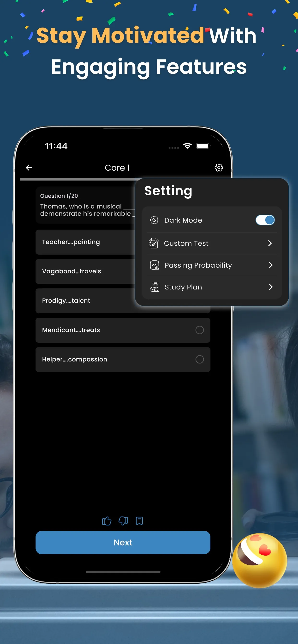Select the Dark Mode label
298x644 pixels.
[183, 220]
